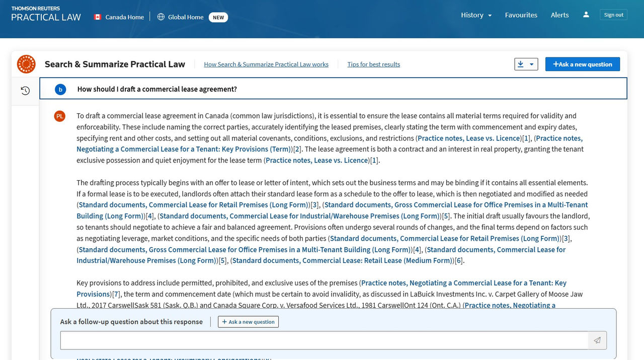
Task: Click the Global Home globe icon
Action: [161, 17]
